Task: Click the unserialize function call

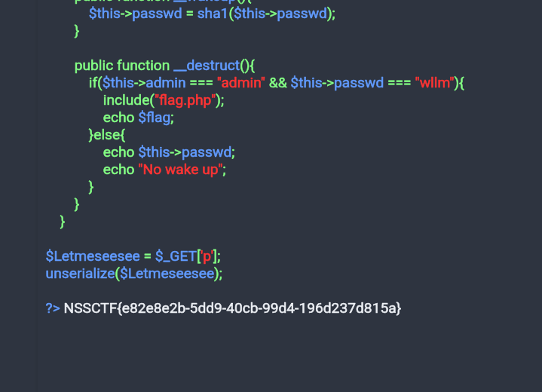Action: tap(134, 274)
